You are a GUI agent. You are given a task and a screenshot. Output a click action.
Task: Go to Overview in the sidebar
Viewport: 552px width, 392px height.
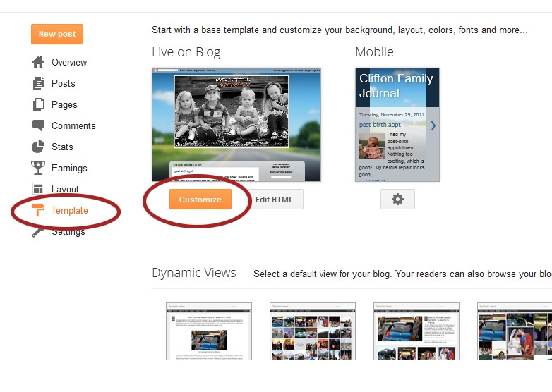69,62
